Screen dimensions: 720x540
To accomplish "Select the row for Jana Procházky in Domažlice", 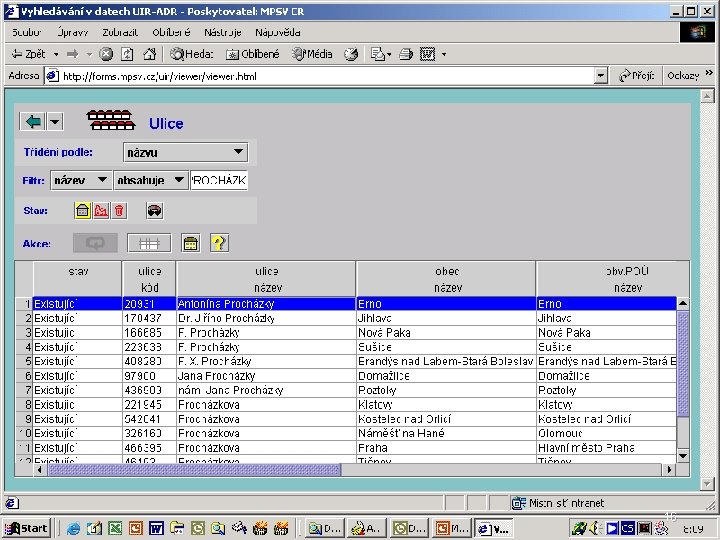I will (215, 375).
